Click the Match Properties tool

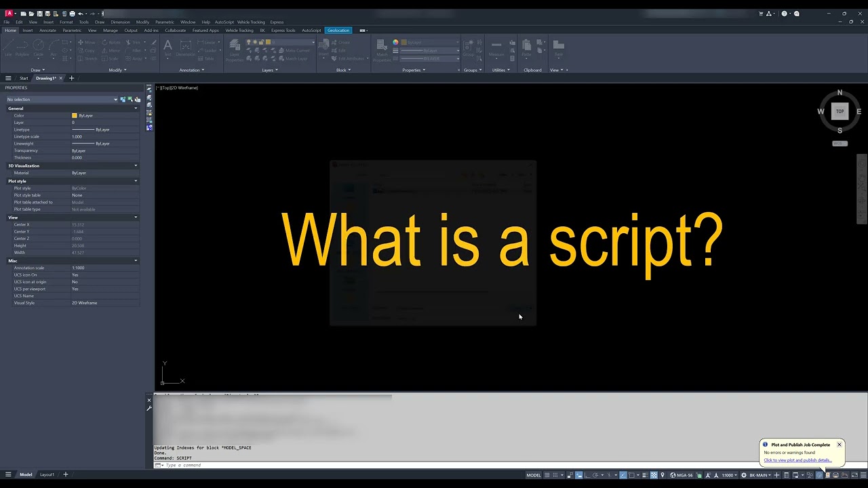382,50
